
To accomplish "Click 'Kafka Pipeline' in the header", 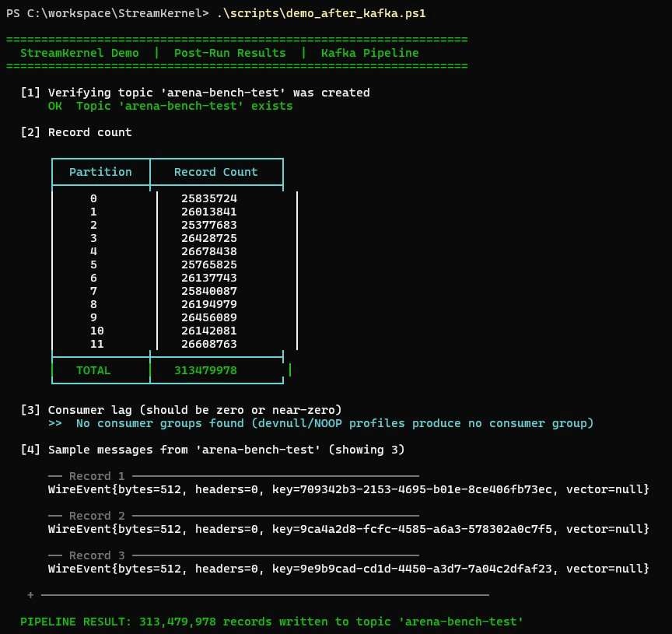I will coord(370,53).
